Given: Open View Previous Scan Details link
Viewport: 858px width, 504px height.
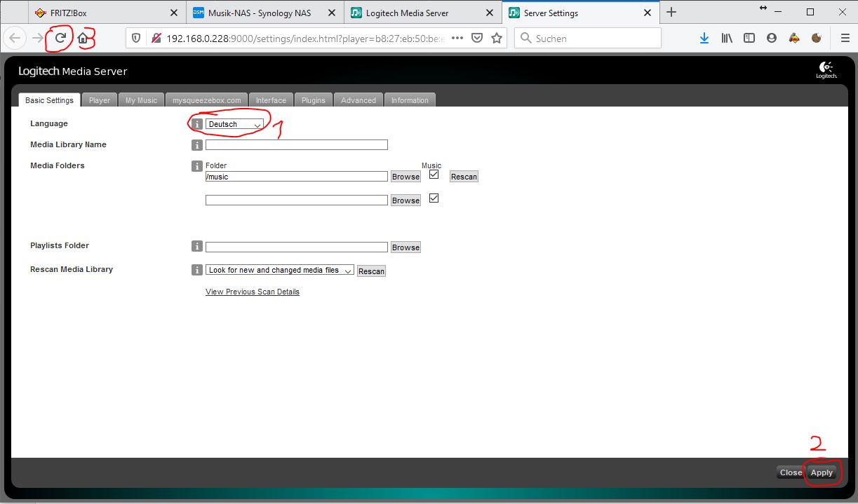Looking at the screenshot, I should [253, 292].
